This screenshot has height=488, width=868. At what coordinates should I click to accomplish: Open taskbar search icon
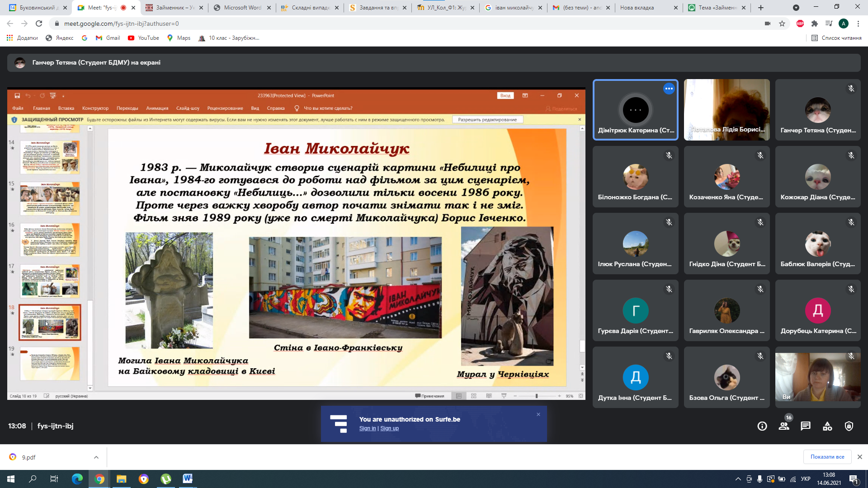coord(33,479)
